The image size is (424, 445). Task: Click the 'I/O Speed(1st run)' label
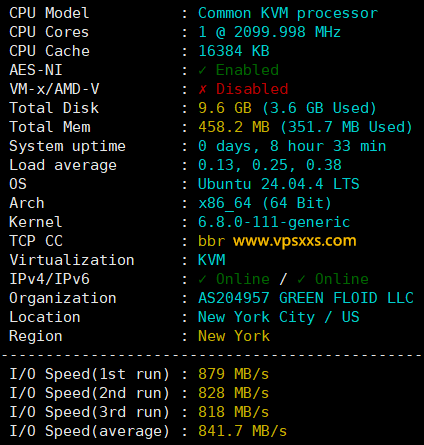click(89, 374)
